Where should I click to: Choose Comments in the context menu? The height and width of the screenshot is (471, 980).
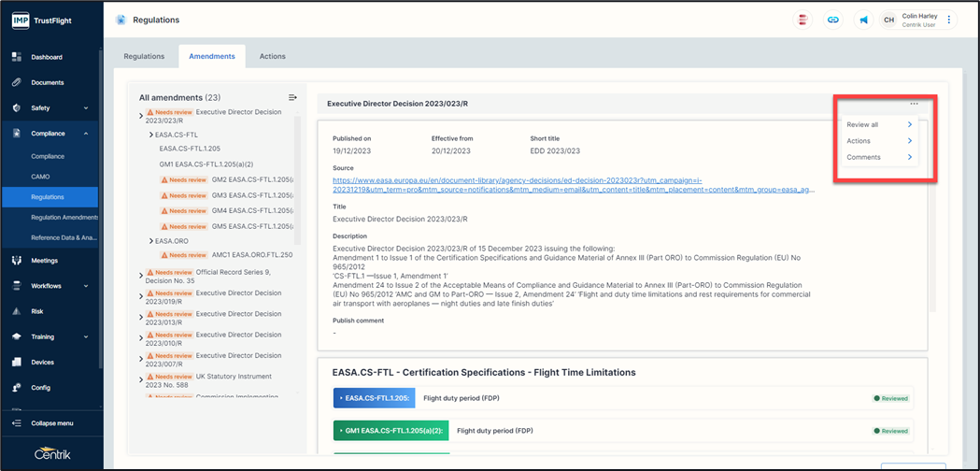click(863, 157)
